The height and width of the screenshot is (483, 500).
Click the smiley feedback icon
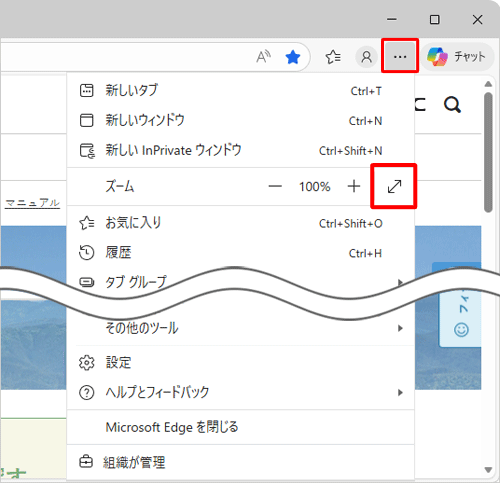click(461, 330)
